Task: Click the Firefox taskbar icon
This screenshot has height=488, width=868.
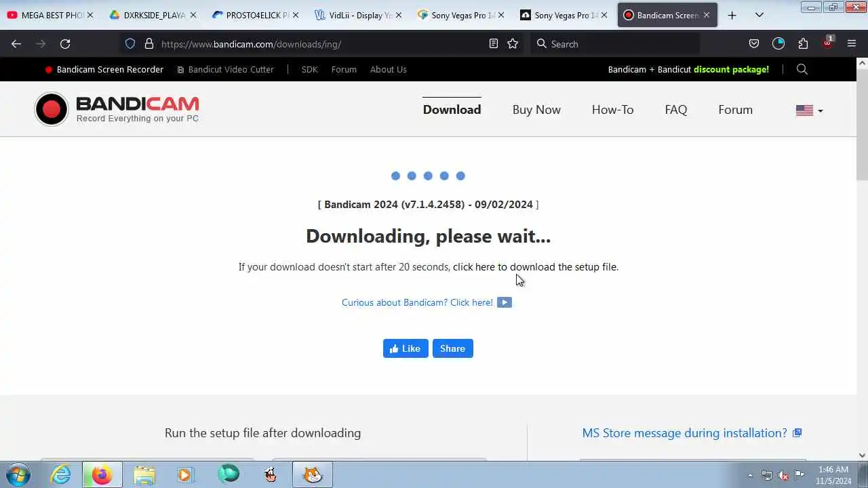Action: 102,474
